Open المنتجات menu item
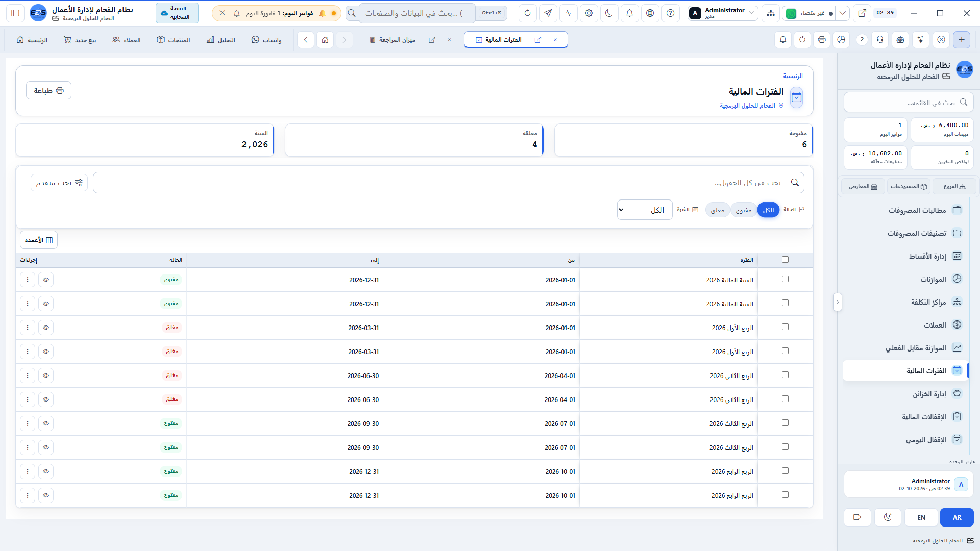Image resolution: width=980 pixels, height=551 pixels. click(174, 40)
